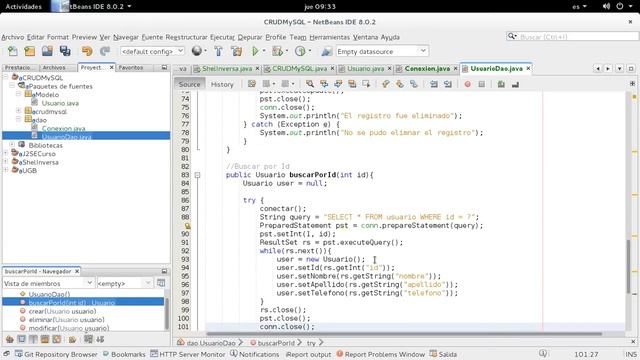Screen dimensions: 640x360
Task: Click the New Project toolbar icon
Action: 29,51
